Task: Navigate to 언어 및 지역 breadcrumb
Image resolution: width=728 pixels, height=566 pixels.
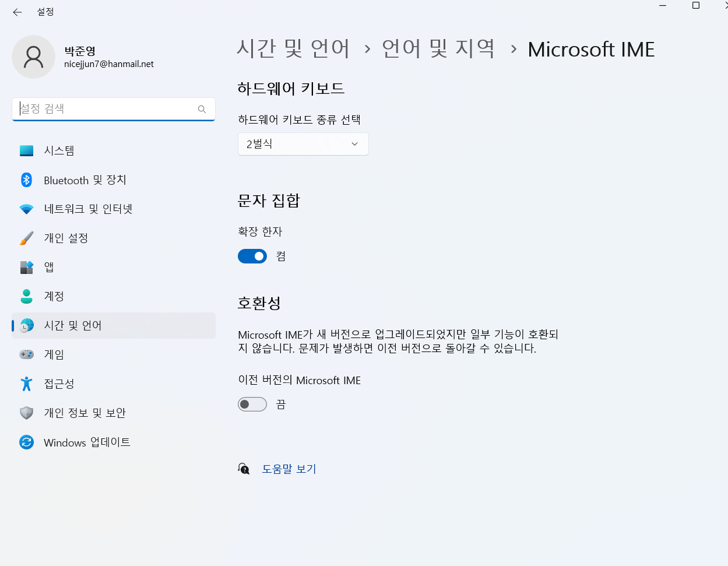Action: (x=438, y=48)
